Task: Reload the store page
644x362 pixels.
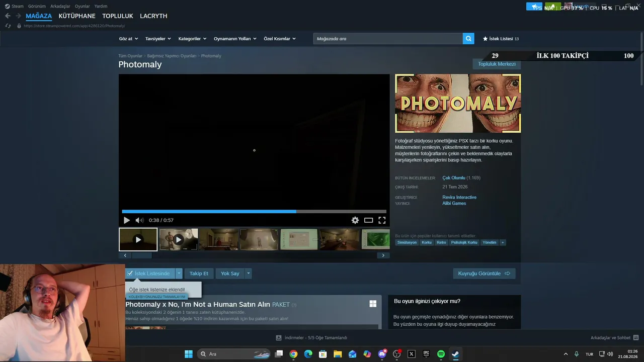Action: tap(8, 26)
